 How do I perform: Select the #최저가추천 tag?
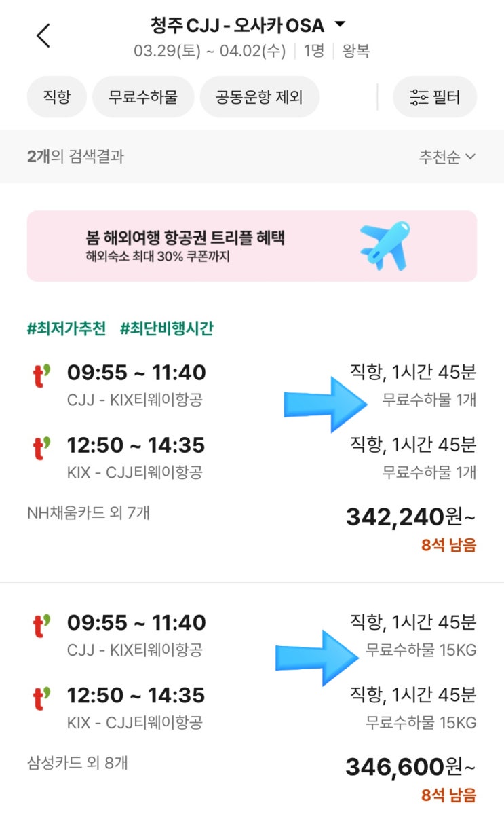[66, 329]
